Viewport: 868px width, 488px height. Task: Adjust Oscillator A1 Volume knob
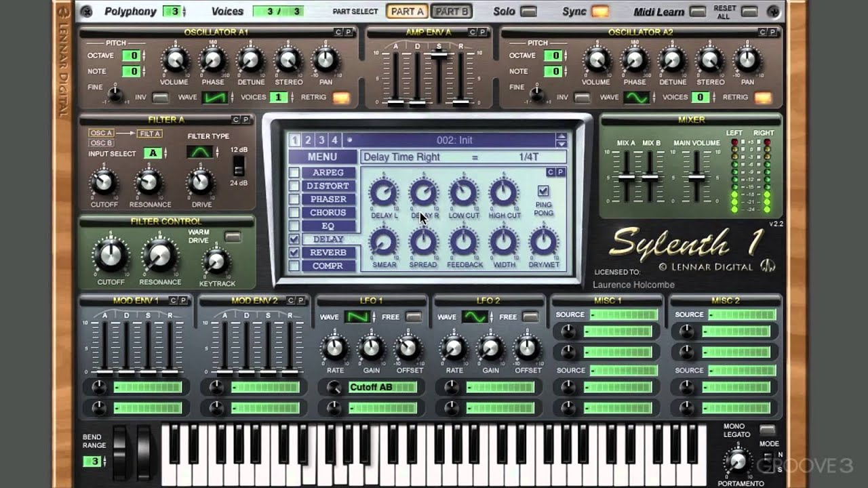(x=174, y=61)
